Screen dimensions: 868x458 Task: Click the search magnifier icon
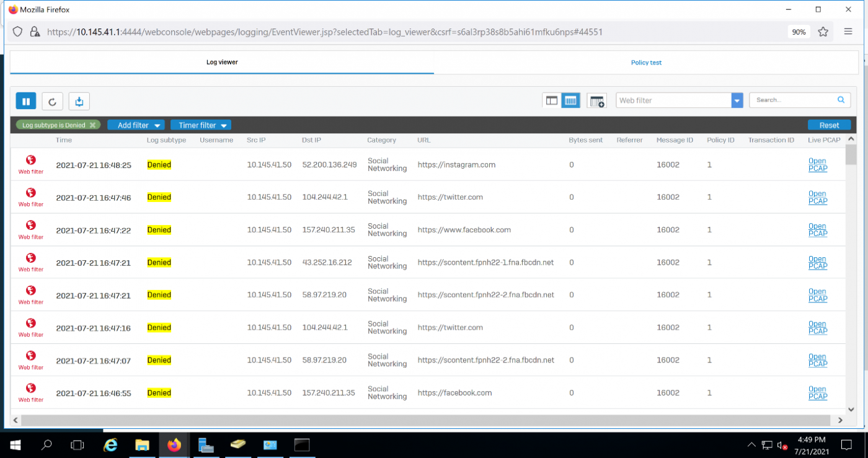(x=841, y=100)
